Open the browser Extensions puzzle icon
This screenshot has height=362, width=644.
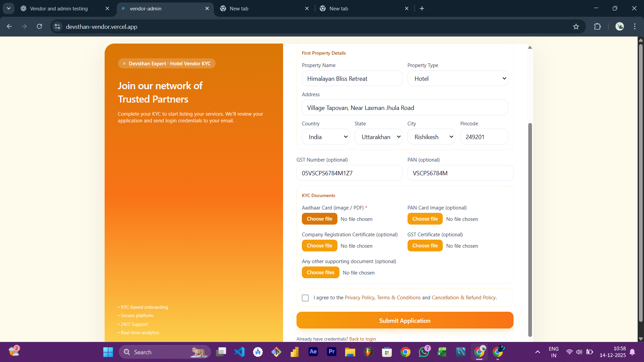597,27
